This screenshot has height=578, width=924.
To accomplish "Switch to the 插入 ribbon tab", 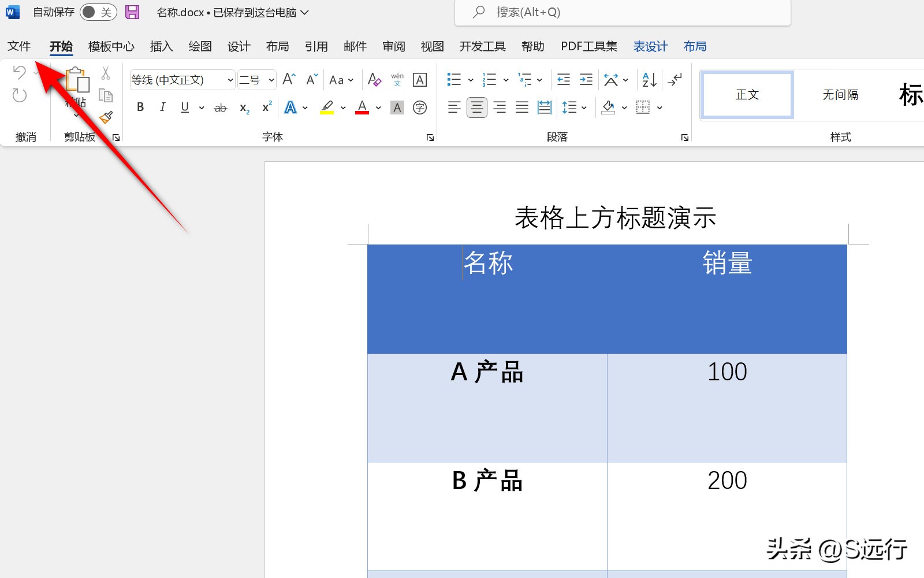I will pos(161,46).
